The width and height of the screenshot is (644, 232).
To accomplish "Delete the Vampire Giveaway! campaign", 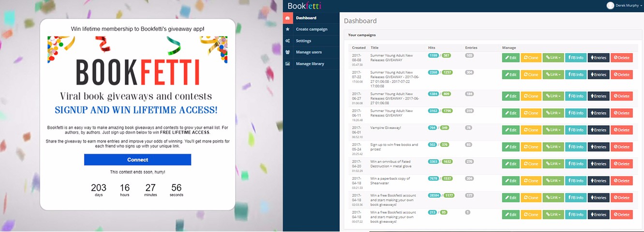I will pos(621,130).
